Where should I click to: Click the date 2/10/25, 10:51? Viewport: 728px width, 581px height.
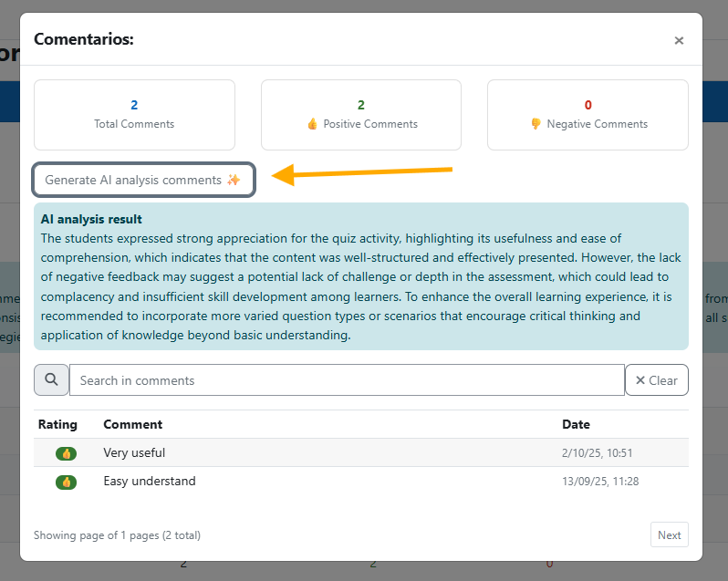click(x=597, y=453)
